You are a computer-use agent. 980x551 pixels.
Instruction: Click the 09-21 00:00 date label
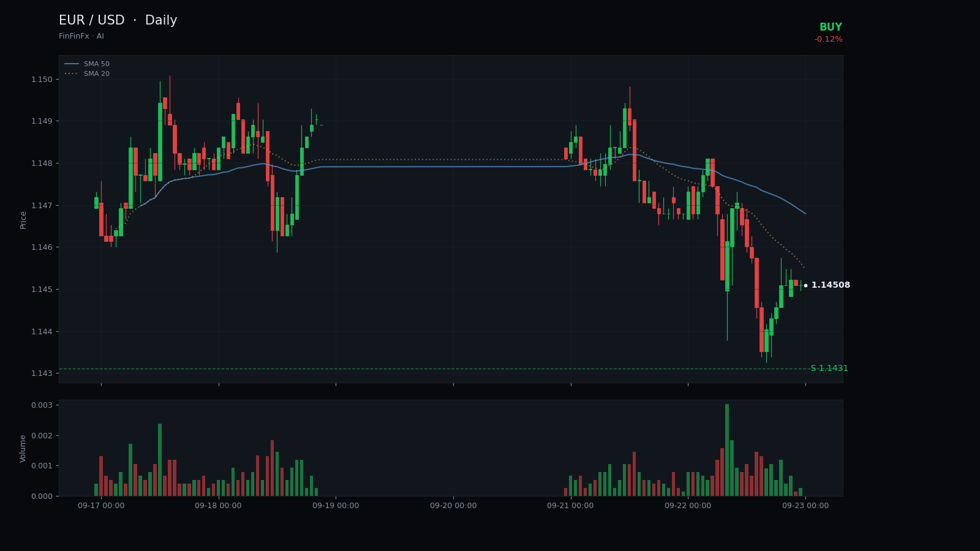[x=570, y=506]
